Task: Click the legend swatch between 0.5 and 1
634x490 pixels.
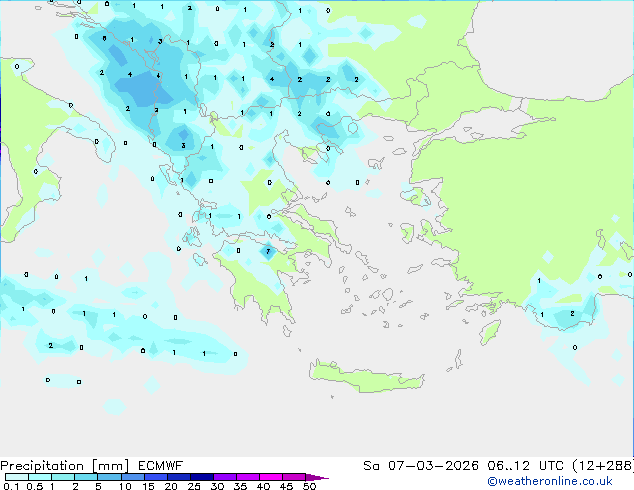Action: (40, 477)
